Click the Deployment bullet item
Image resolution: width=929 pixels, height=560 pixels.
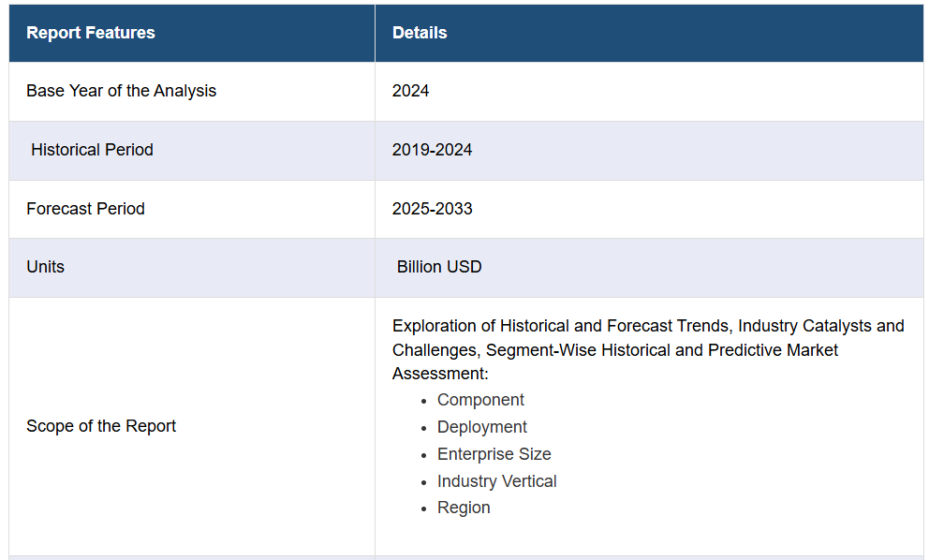tap(481, 427)
